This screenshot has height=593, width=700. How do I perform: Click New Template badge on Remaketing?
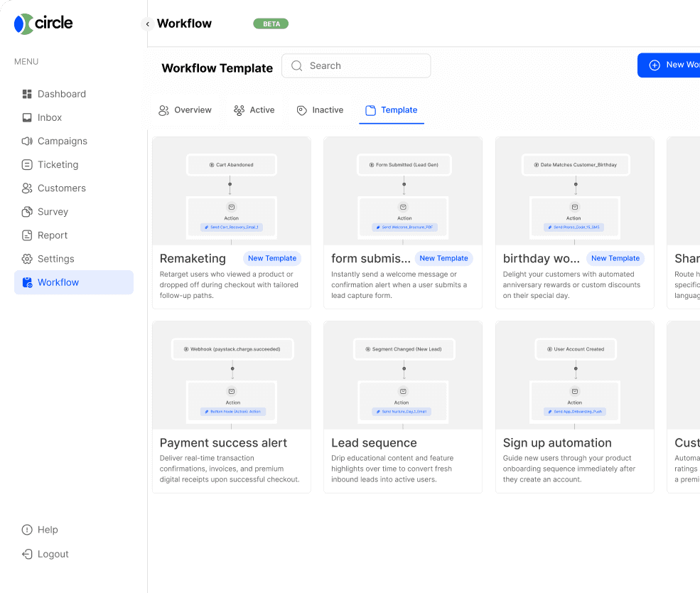click(x=272, y=258)
